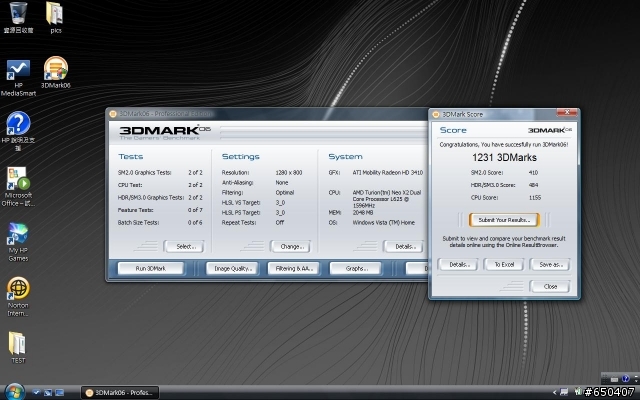The width and height of the screenshot is (640, 400).
Task: Click the 3DMark06 window title icon
Action: 113,114
